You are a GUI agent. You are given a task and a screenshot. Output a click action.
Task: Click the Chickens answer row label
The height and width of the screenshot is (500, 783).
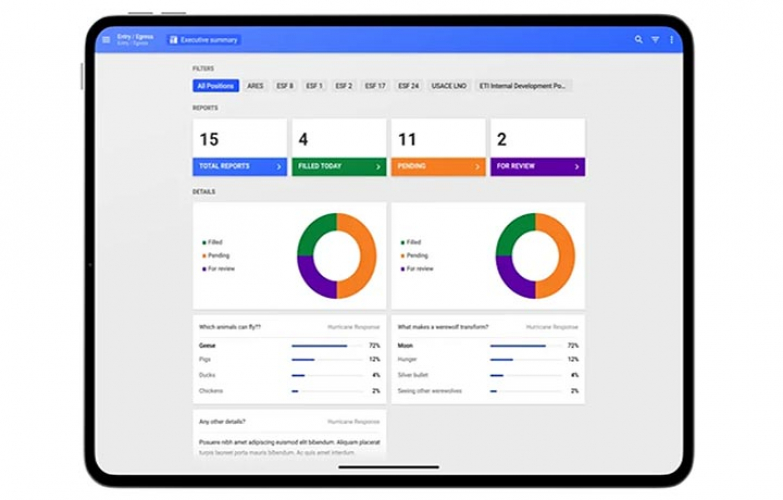point(211,391)
